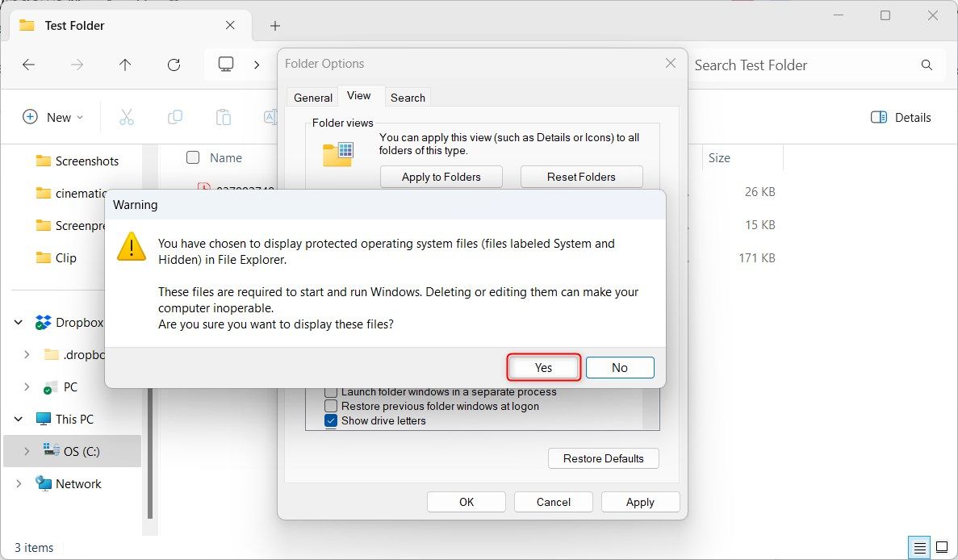Close the Folder Options dialog
Screen dimensions: 958x560
coord(670,63)
